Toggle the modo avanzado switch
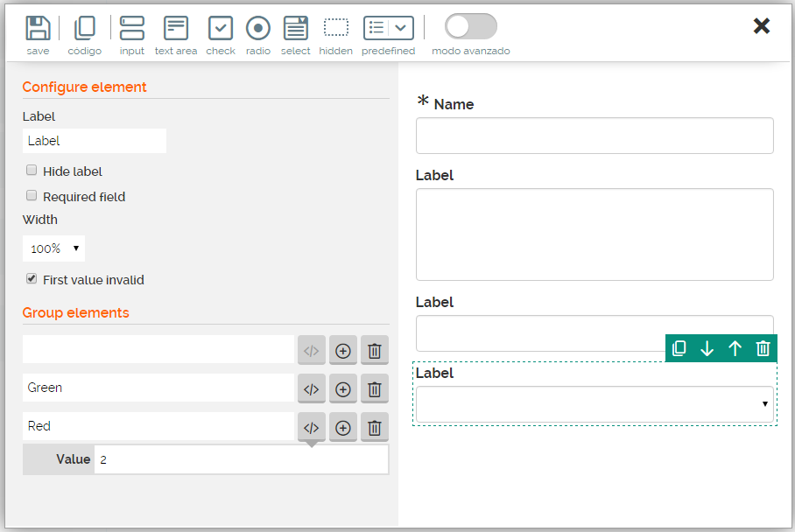This screenshot has width=795, height=532. 470,27
